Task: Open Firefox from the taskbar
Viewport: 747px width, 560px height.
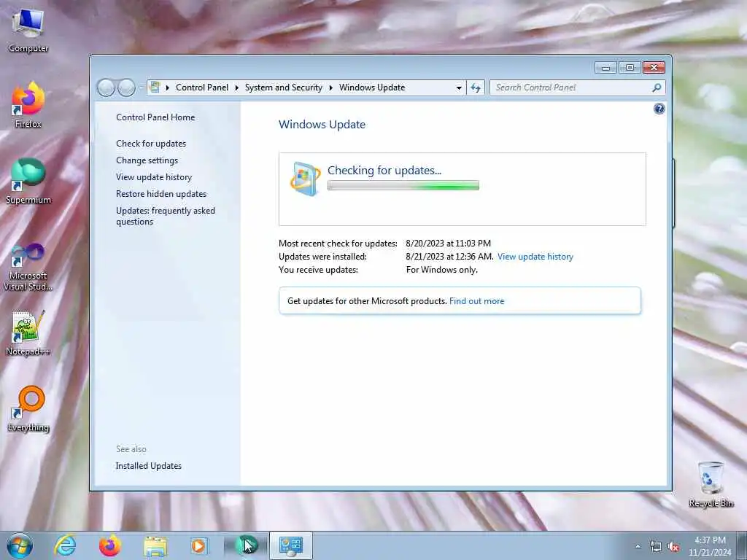Action: click(109, 545)
